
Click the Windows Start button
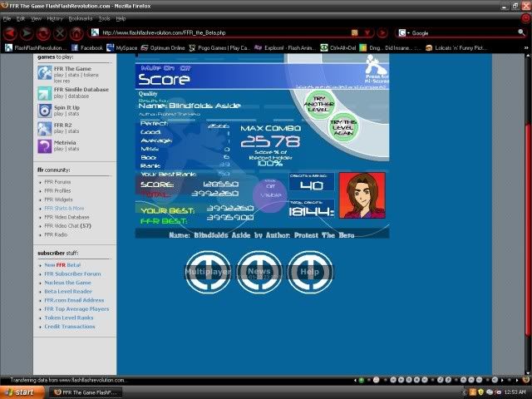(20, 391)
